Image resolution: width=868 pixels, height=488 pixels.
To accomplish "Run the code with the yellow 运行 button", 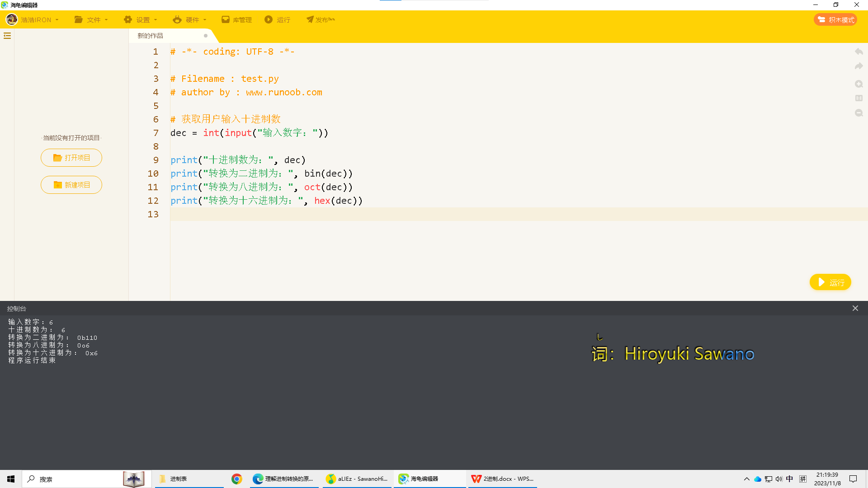I will 830,282.
